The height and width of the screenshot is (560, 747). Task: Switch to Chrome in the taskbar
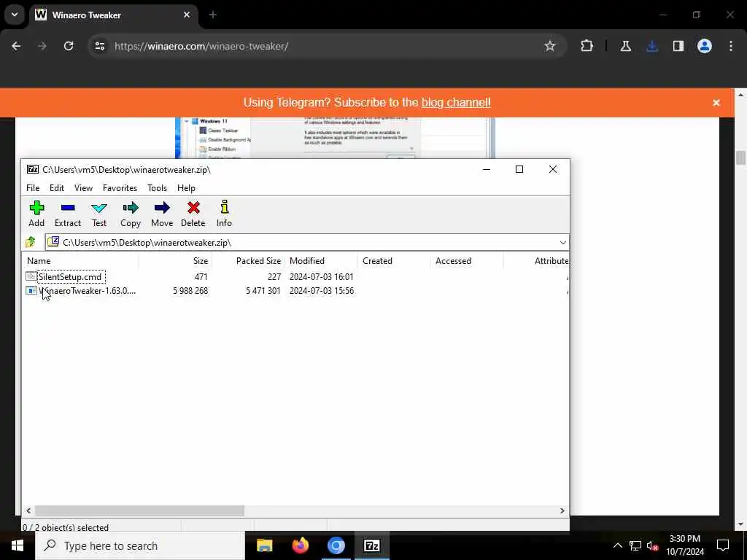[x=336, y=545]
